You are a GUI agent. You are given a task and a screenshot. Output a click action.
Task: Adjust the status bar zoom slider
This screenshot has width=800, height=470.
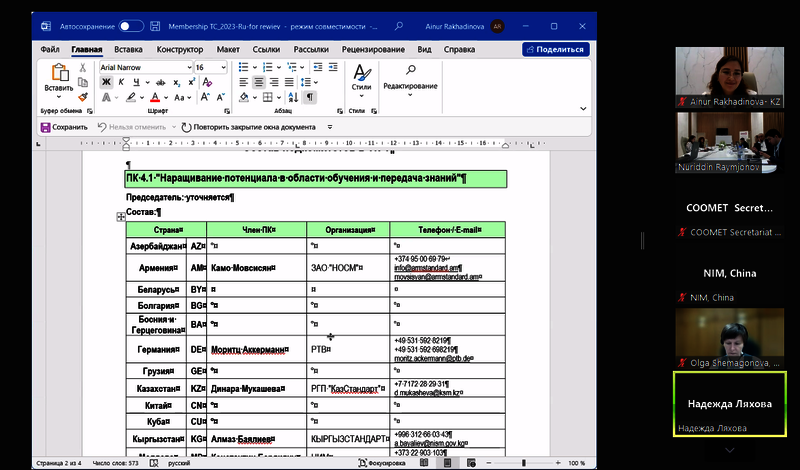(x=523, y=463)
